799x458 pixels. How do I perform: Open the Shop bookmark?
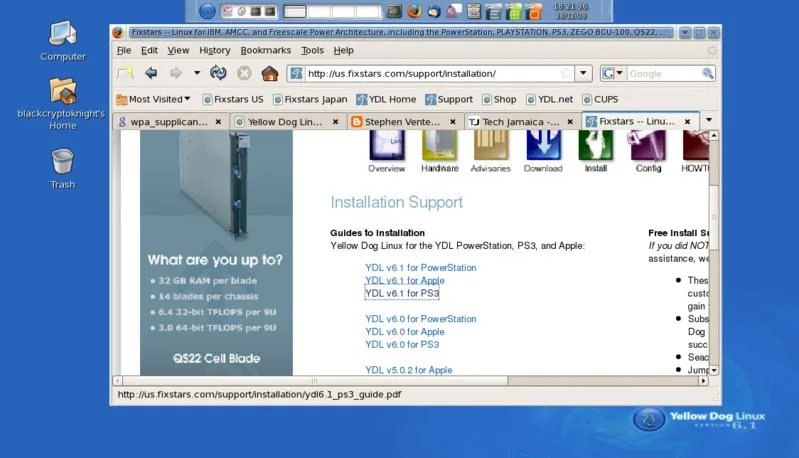[x=499, y=99]
